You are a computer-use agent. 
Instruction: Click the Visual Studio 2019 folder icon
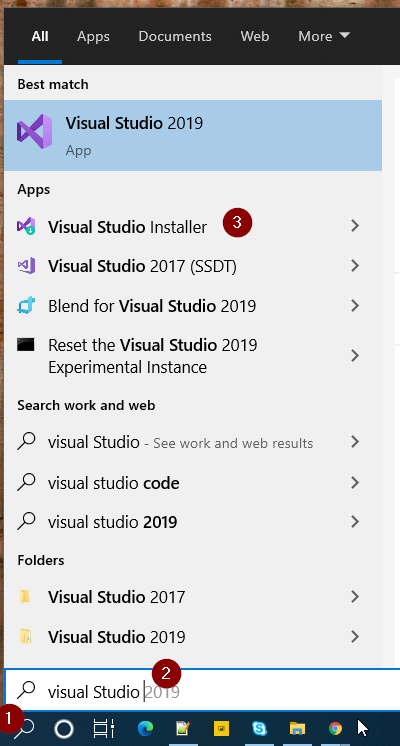pos(25,636)
